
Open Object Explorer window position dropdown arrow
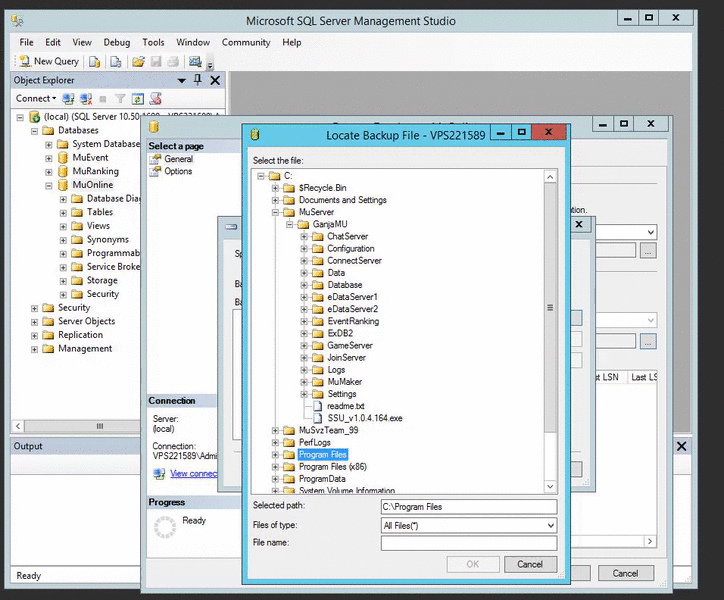[182, 81]
